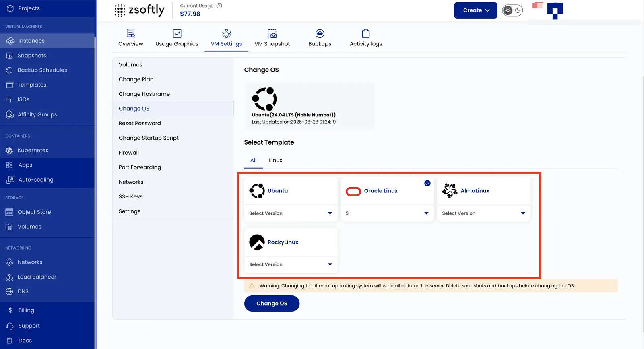
Task: Open the user avatar in header
Action: coord(555,11)
